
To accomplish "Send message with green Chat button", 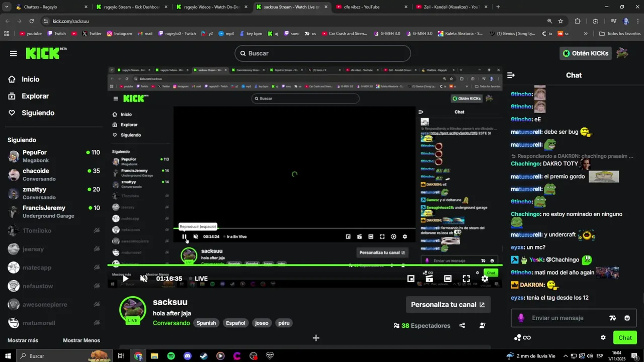I will (x=625, y=337).
